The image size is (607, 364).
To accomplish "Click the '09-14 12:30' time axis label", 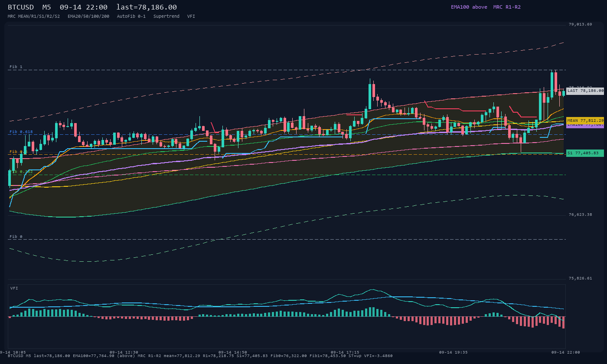I will (124, 352).
